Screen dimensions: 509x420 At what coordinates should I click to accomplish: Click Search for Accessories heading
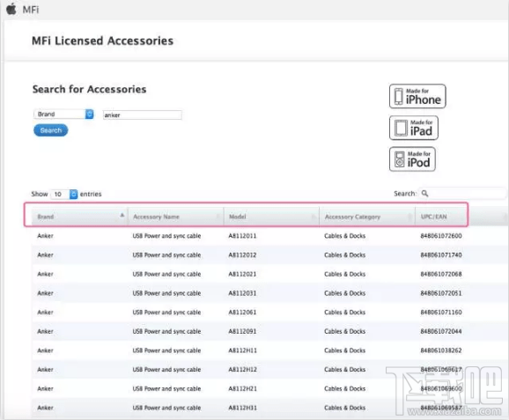89,89
